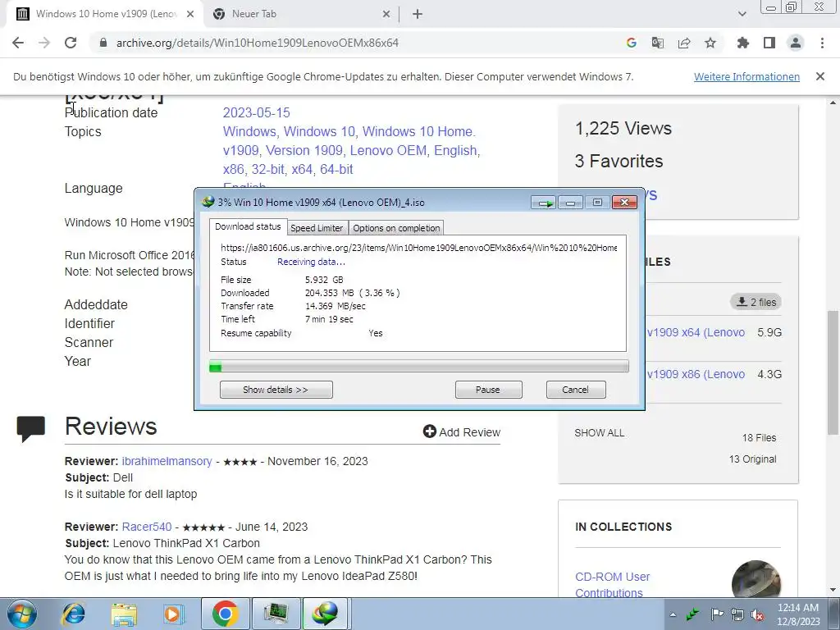This screenshot has height=630, width=840.
Task: Open CD-ROM User Contributions collection
Action: pyautogui.click(x=612, y=584)
